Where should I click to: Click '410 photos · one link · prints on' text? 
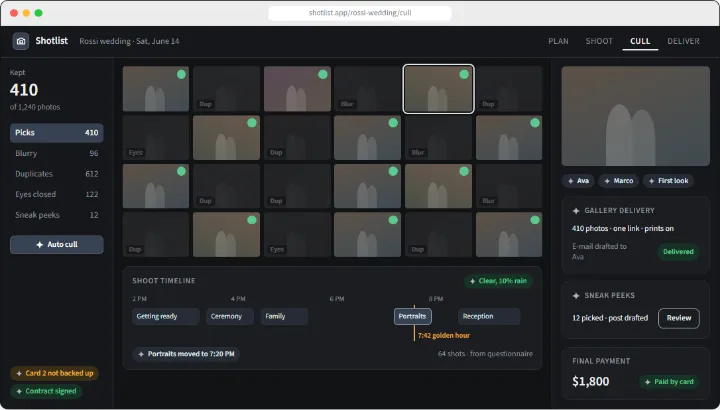click(623, 229)
